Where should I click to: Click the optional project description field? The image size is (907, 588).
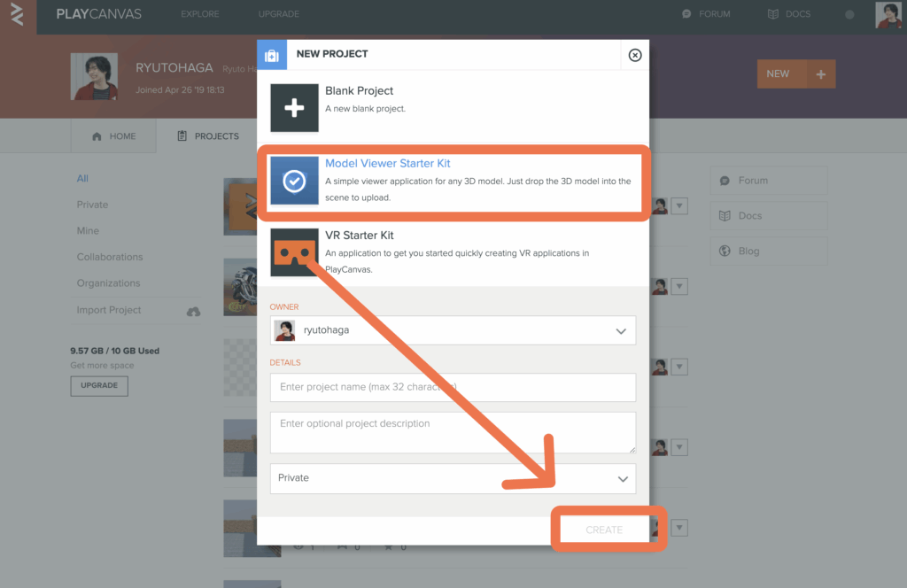453,432
